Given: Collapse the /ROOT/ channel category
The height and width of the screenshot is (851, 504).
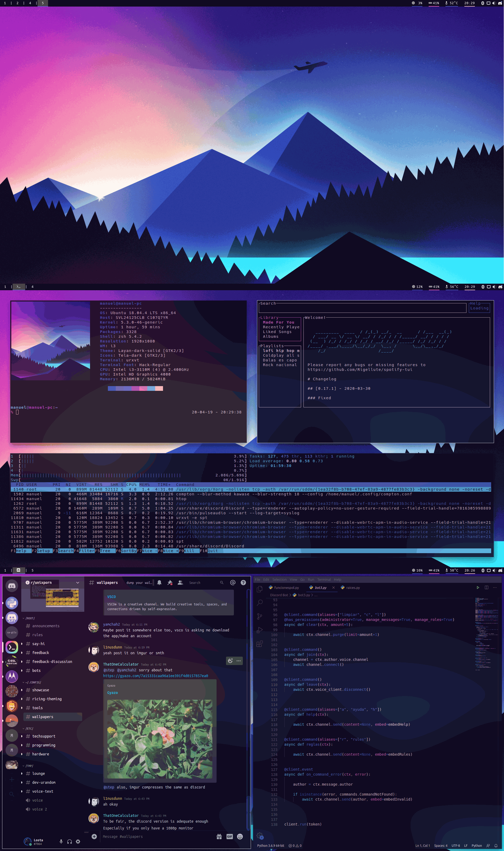Looking at the screenshot, I should tap(29, 618).
